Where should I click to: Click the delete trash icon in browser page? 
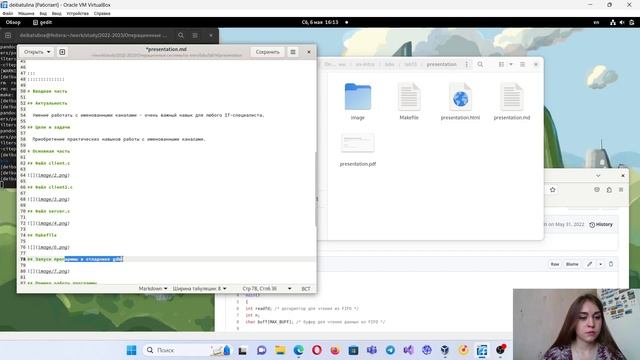(x=611, y=264)
